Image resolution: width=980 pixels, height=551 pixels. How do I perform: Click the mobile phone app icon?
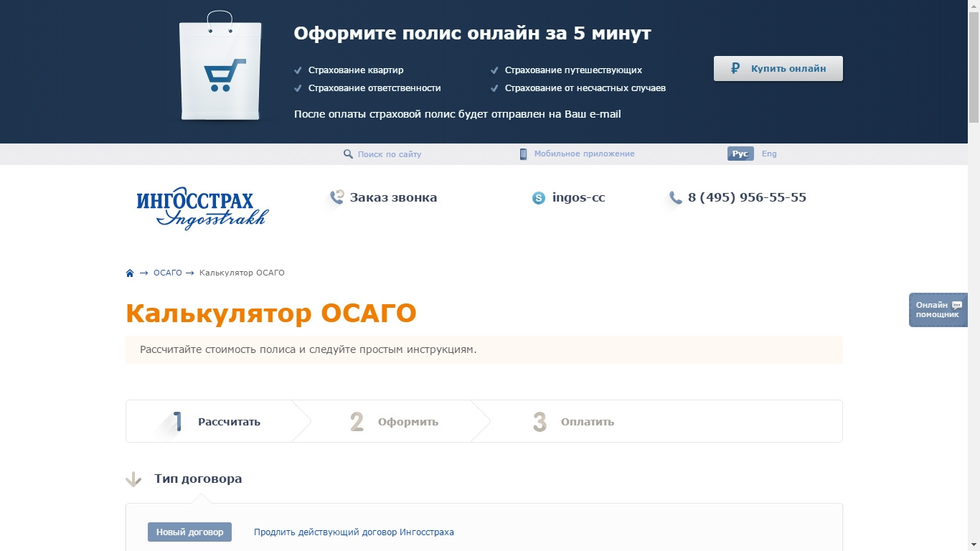coord(523,154)
